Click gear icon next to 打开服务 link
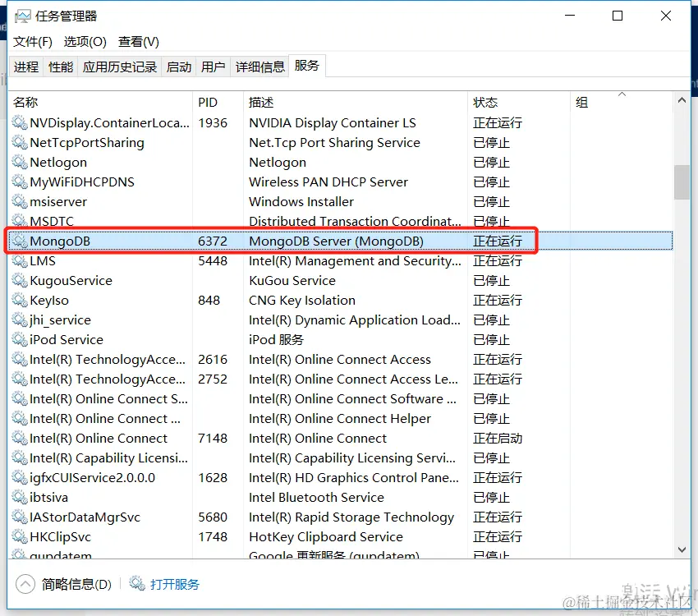Screen dimensions: 698x616 pyautogui.click(x=137, y=583)
